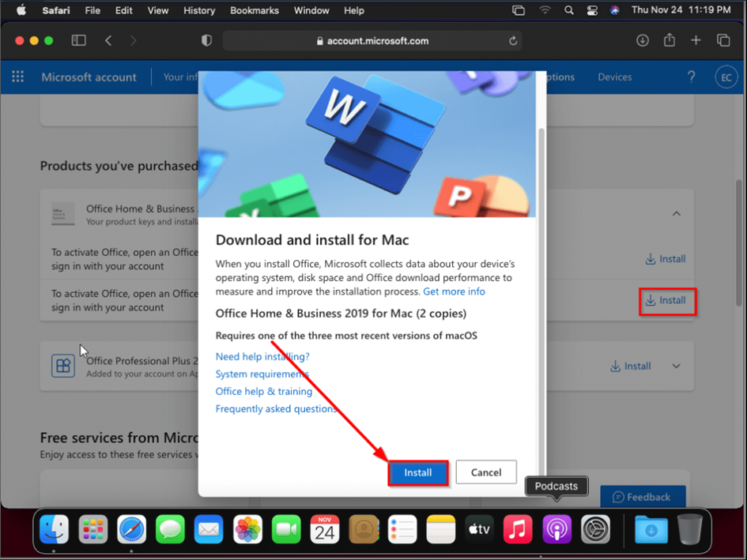Cancel the Download and install dialog
This screenshot has height=560, width=747.
(486, 472)
